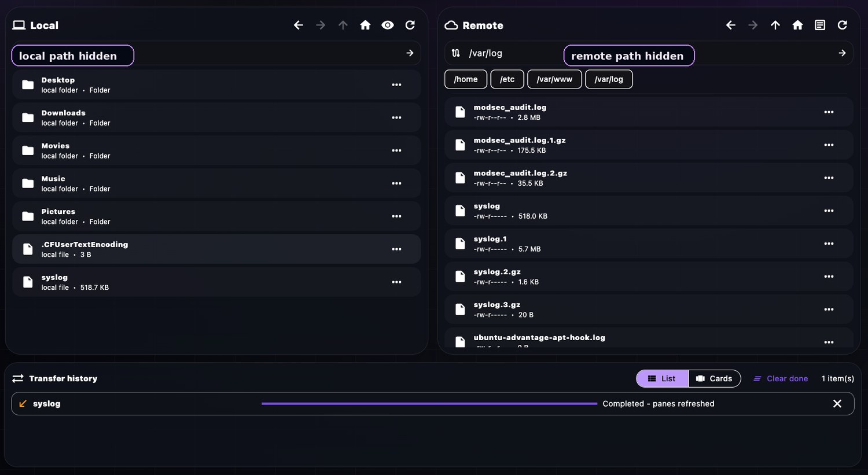Refresh the Local pane

coord(410,25)
